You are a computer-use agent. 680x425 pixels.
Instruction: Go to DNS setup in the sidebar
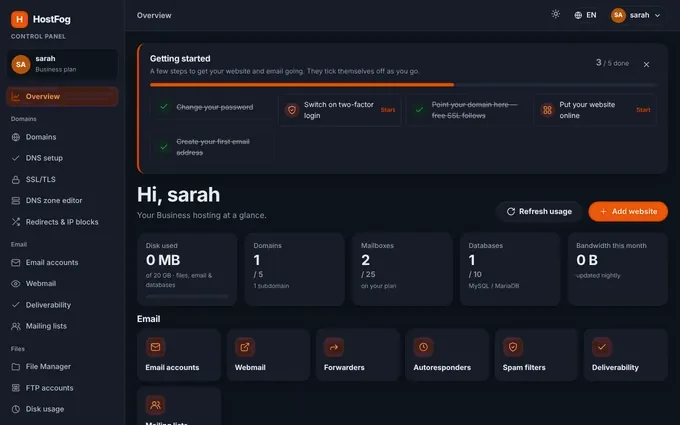click(62, 158)
